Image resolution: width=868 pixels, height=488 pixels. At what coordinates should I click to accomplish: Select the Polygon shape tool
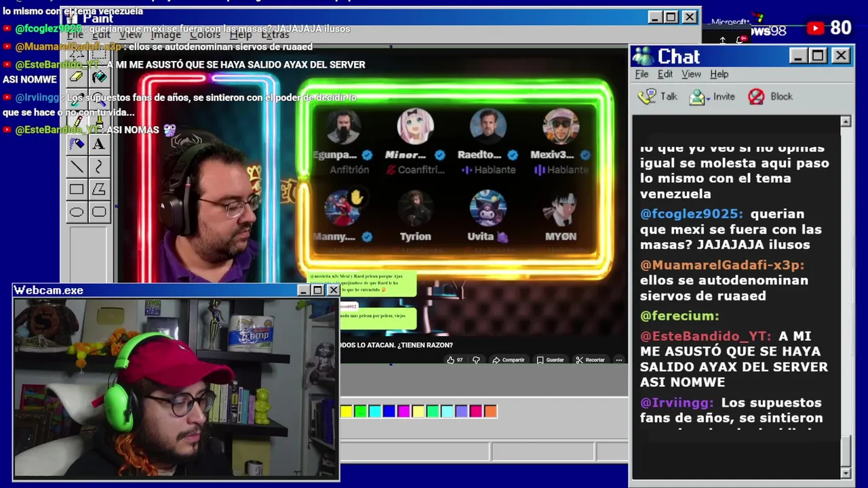[99, 190]
